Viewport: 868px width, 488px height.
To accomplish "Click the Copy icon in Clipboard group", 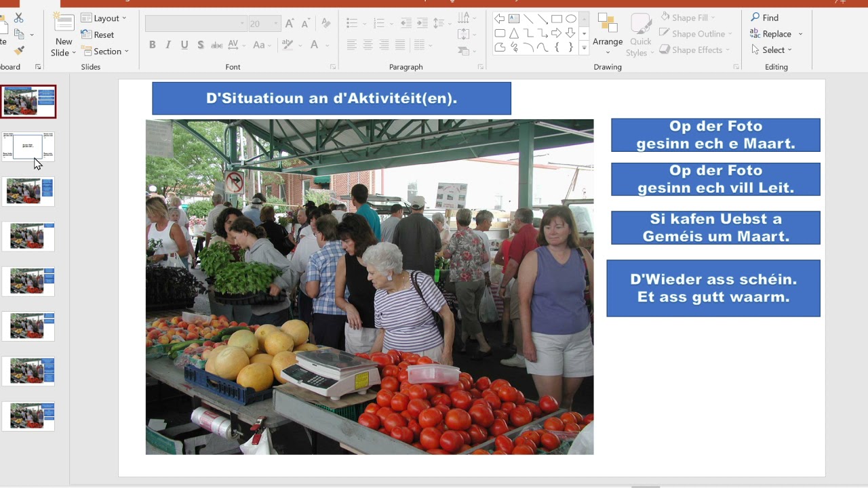I will 19,34.
